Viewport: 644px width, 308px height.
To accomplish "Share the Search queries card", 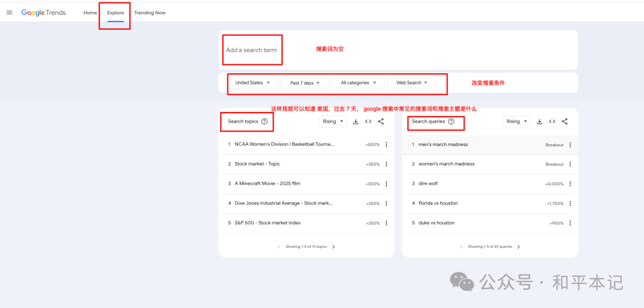I will pos(565,122).
